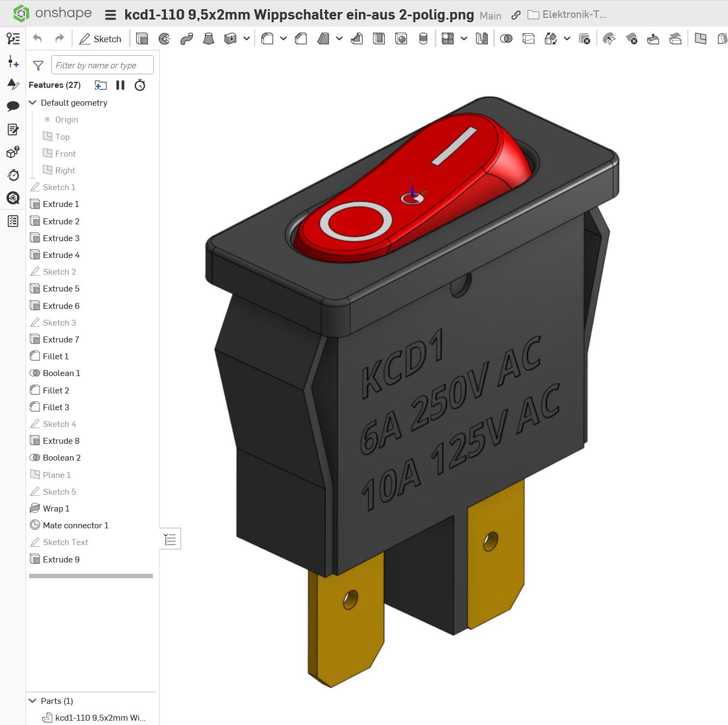Open the Transform tool dropdown arrow
728x725 pixels.
coord(567,38)
